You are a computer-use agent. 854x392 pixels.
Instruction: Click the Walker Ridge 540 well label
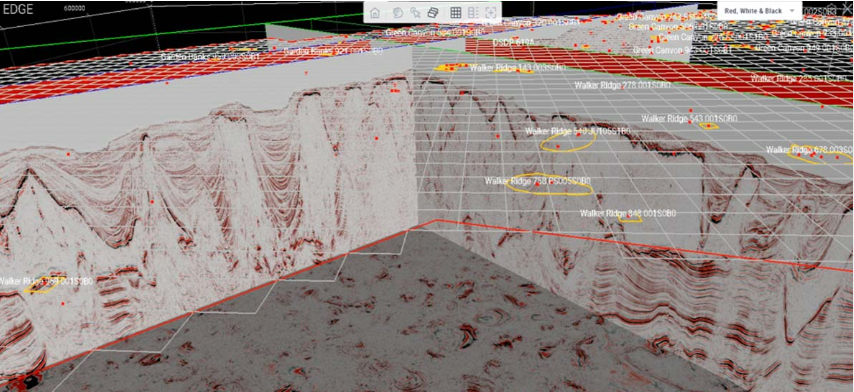coord(578,131)
